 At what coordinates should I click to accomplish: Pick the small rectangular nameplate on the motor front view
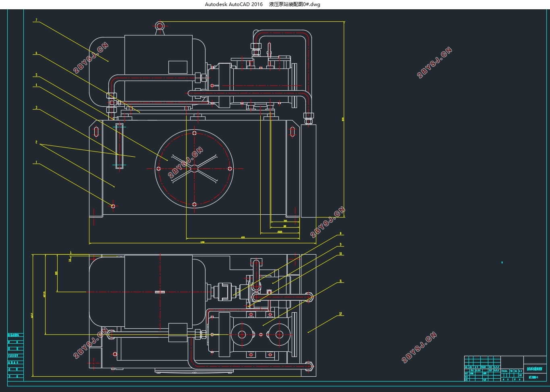click(x=178, y=67)
